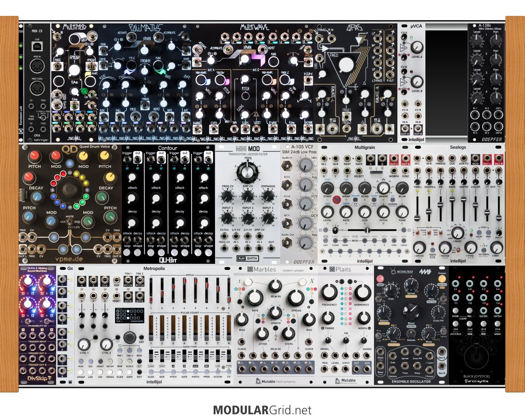This screenshot has width=525, height=420.
Task: Select the blank panel next to µVCA
Action: tap(446, 83)
